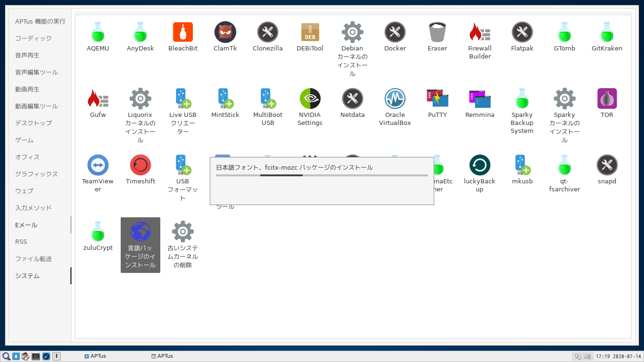Select the MultiBoot USB icon
The image size is (644, 362).
click(268, 99)
